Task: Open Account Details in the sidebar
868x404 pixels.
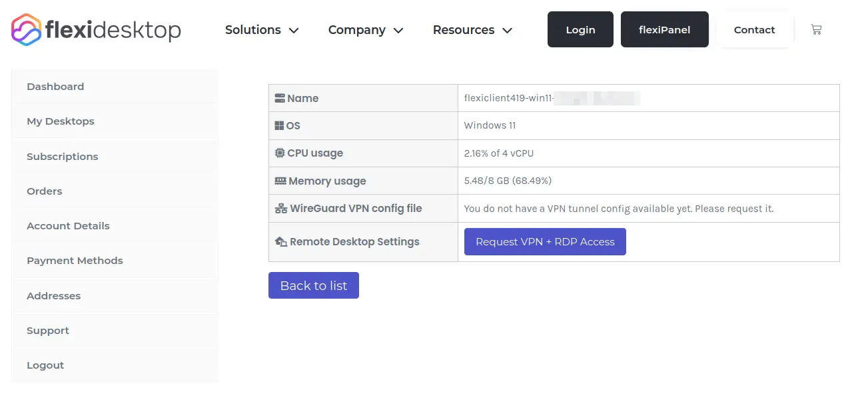Action: (x=115, y=226)
